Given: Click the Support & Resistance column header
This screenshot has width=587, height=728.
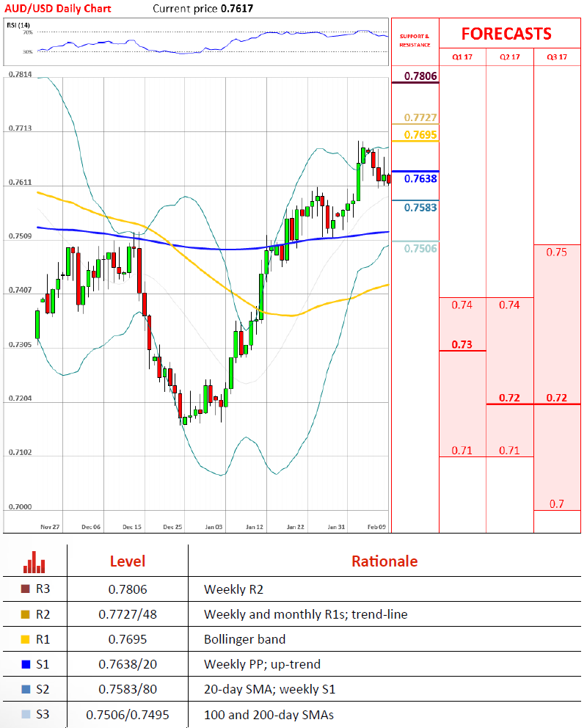Looking at the screenshot, I should (x=415, y=40).
